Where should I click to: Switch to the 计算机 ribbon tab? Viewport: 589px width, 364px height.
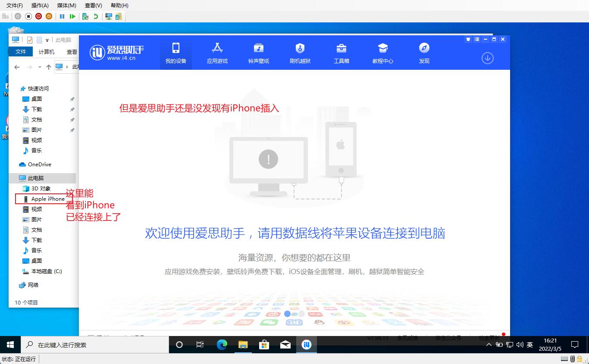[x=46, y=52]
